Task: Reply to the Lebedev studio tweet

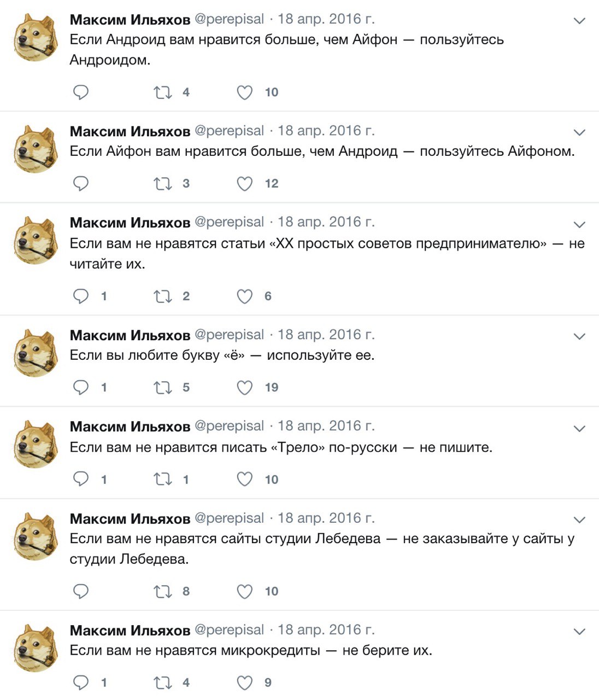Action: point(81,592)
